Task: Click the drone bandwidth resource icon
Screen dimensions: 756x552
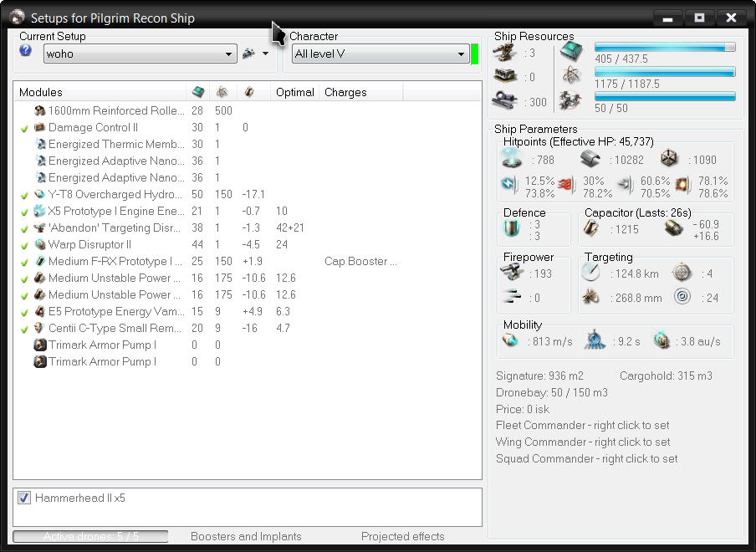Action: [x=571, y=100]
